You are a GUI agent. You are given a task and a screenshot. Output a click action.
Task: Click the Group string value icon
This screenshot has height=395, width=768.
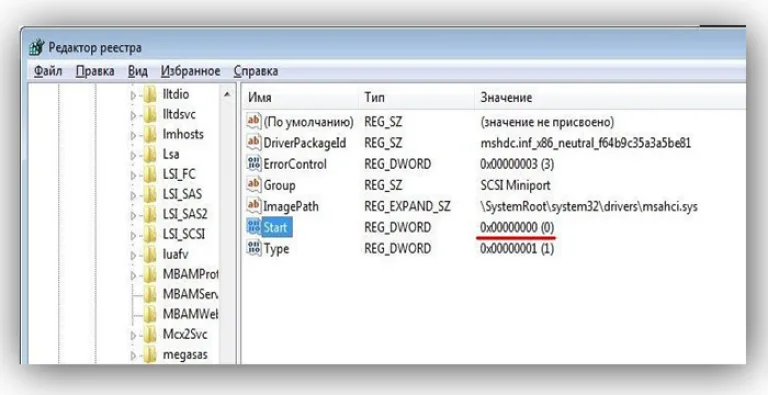[254, 185]
